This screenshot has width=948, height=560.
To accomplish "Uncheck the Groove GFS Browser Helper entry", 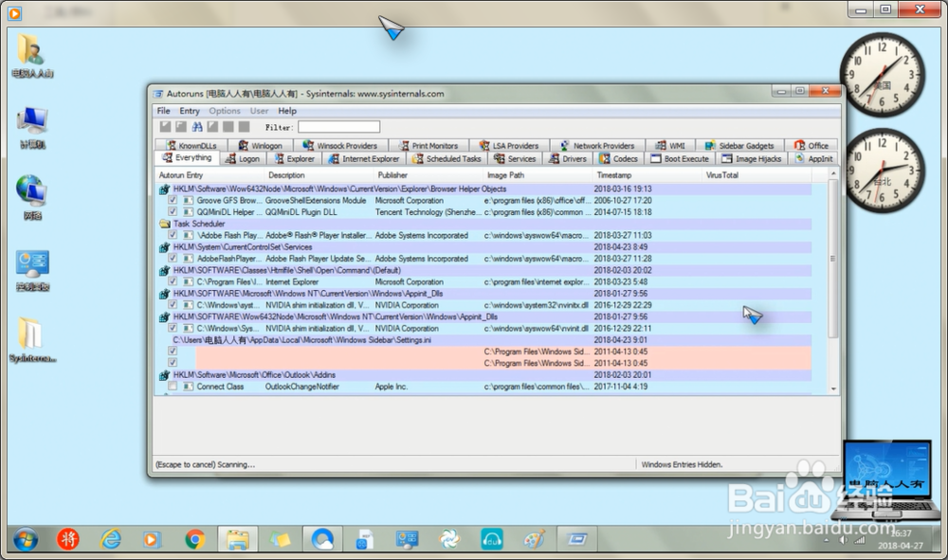I will click(x=173, y=200).
